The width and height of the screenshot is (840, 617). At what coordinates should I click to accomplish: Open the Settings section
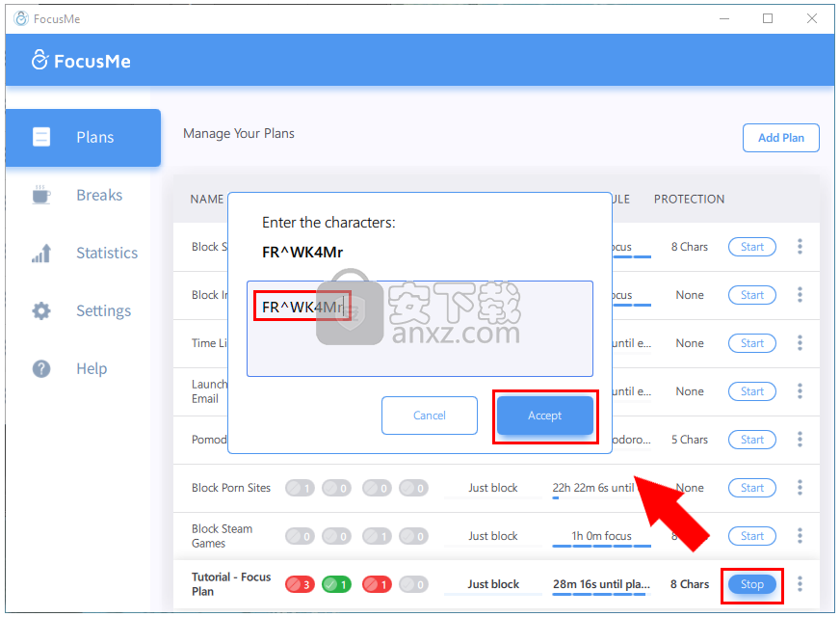(83, 311)
